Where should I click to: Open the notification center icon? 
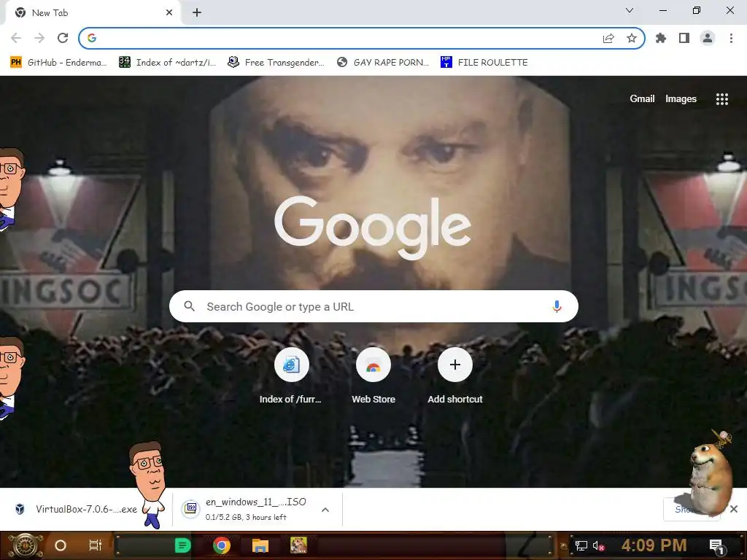[x=717, y=546]
